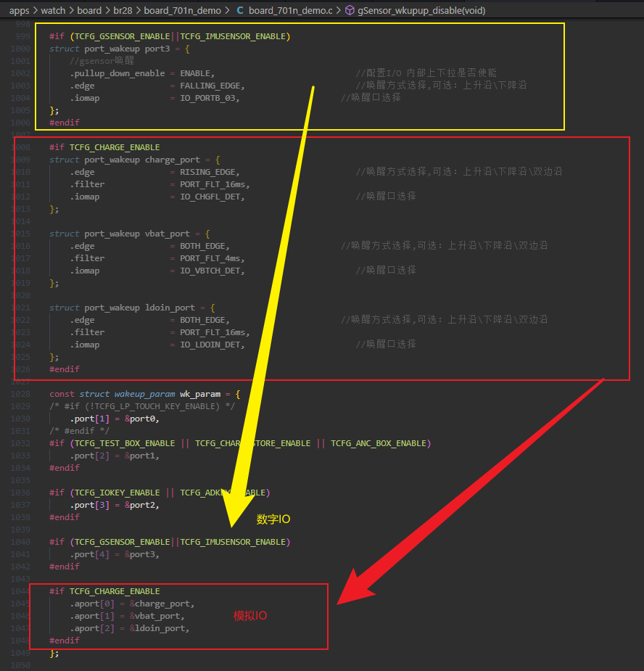The height and width of the screenshot is (671, 644).
Task: Click the IO_VBTCH_DET iomap value
Action: point(210,271)
